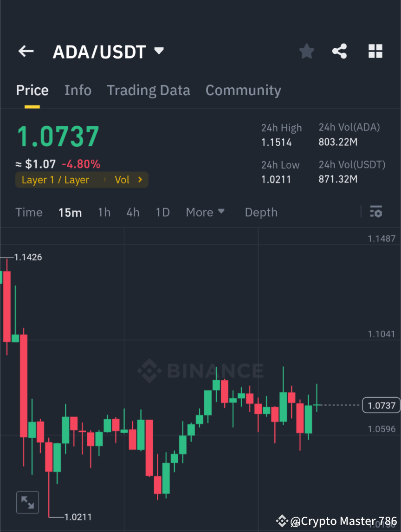The height and width of the screenshot is (532, 401).
Task: Enable the 1D timeframe view
Action: (162, 212)
